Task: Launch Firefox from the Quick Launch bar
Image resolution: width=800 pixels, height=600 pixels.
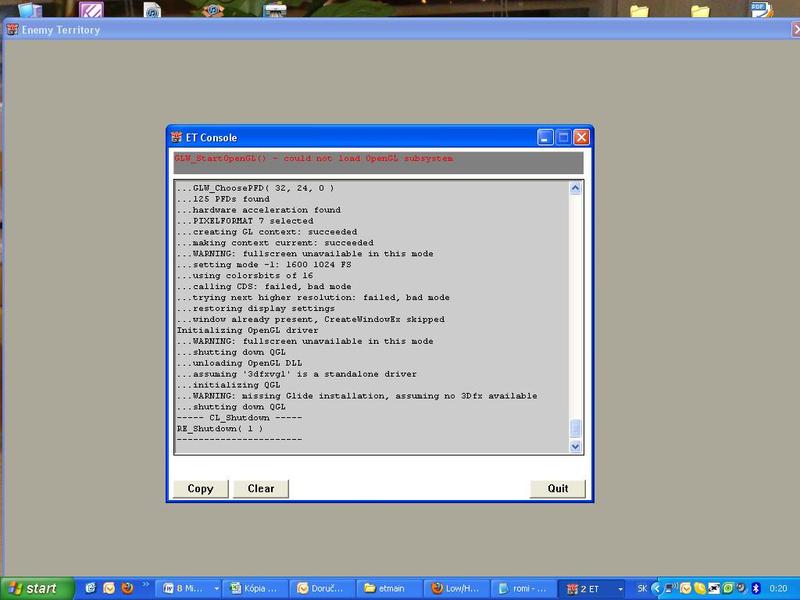Action: (127, 588)
